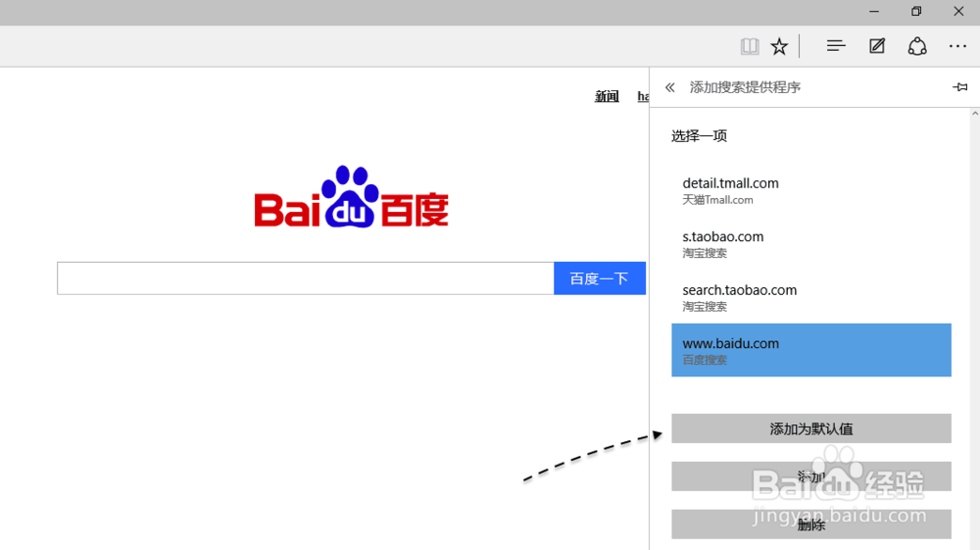Viewport: 980px width, 550px height.
Task: Select www.baidu.com search provider
Action: tap(811, 350)
